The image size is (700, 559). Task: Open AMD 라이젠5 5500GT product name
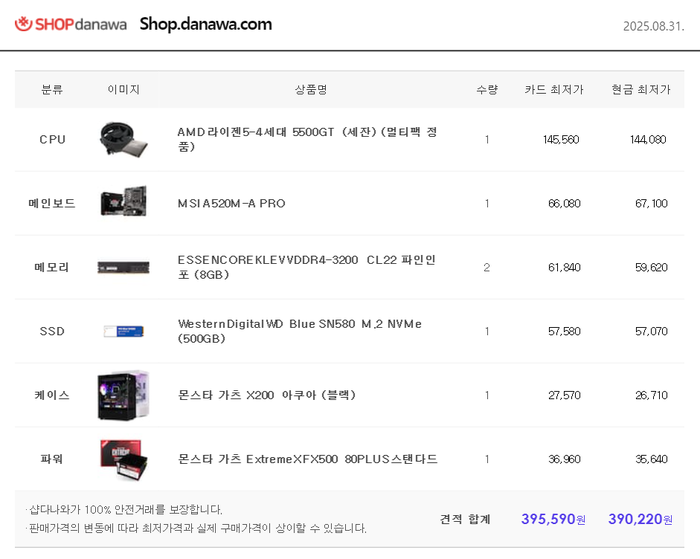coord(307,139)
